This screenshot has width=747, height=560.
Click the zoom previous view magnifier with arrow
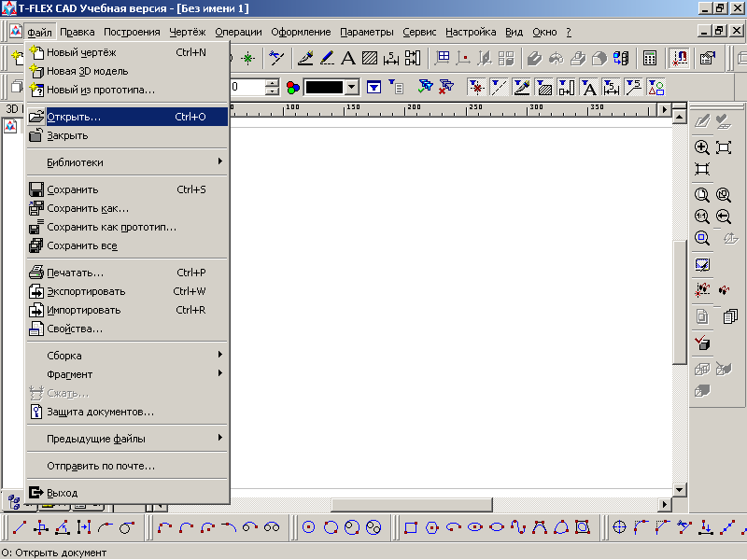[724, 217]
